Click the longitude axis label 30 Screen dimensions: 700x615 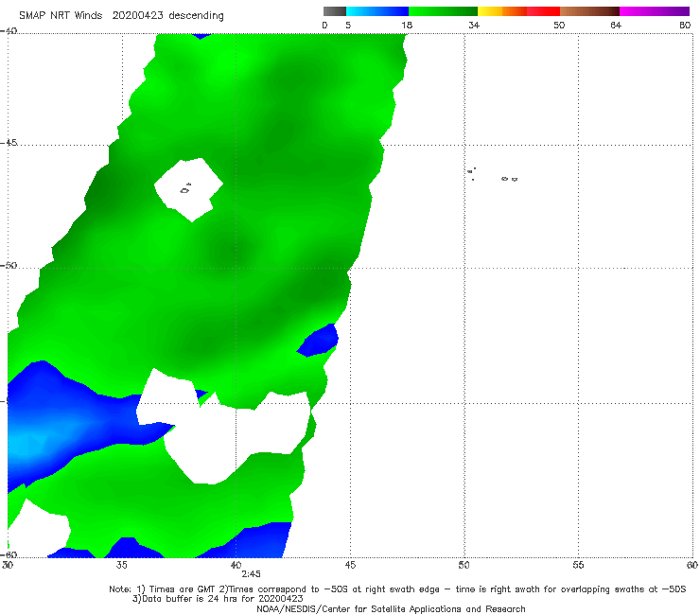[x=8, y=565]
